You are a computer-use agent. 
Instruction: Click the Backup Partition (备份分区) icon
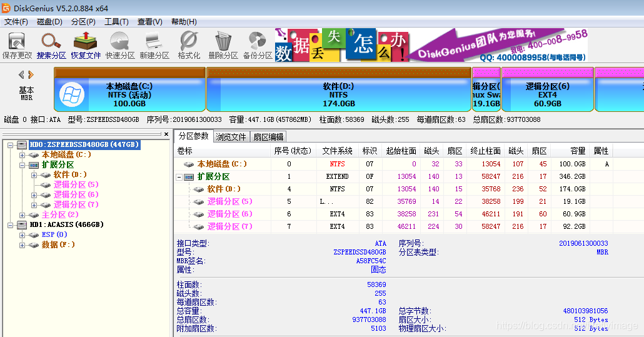258,41
